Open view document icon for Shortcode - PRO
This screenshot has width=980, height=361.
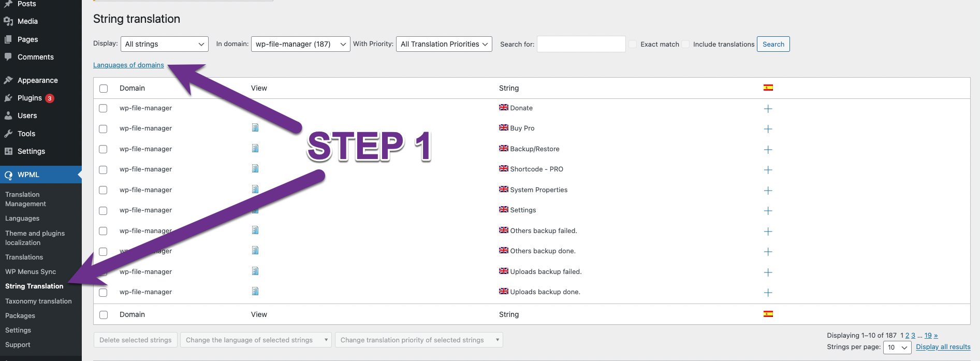point(255,168)
